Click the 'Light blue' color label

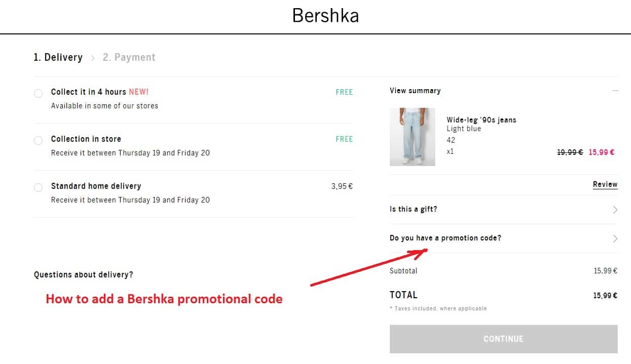pyautogui.click(x=464, y=129)
